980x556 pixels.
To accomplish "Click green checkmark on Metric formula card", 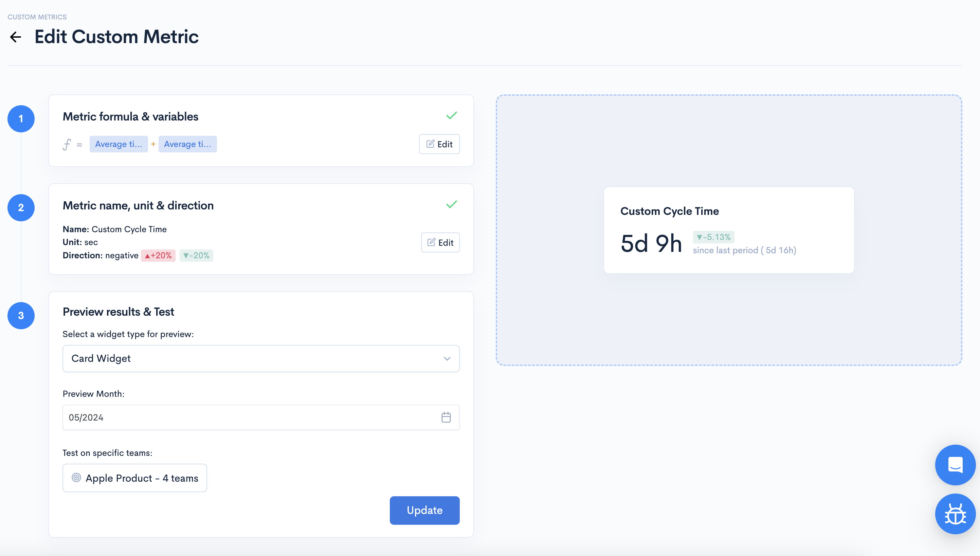I will 451,116.
